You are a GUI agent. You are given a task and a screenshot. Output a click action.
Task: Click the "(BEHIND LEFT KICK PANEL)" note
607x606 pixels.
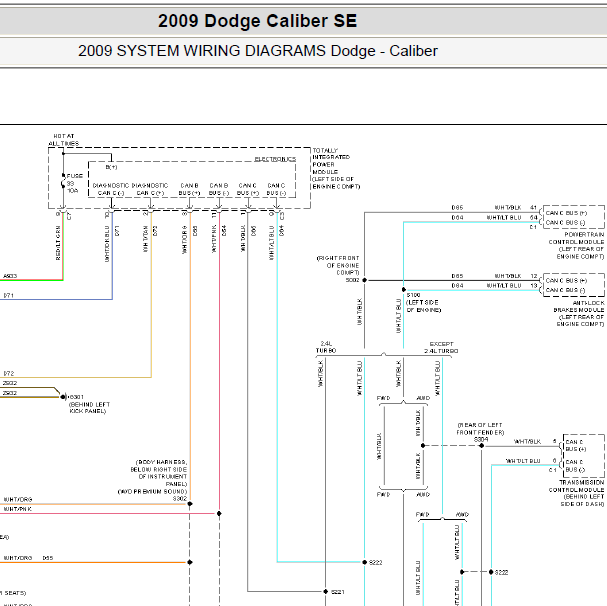[x=89, y=407]
